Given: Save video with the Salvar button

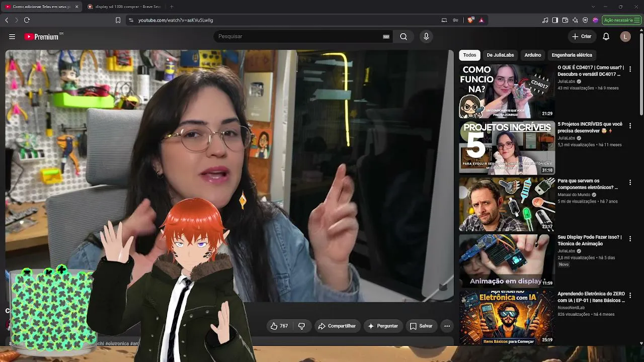Looking at the screenshot, I should [421, 326].
